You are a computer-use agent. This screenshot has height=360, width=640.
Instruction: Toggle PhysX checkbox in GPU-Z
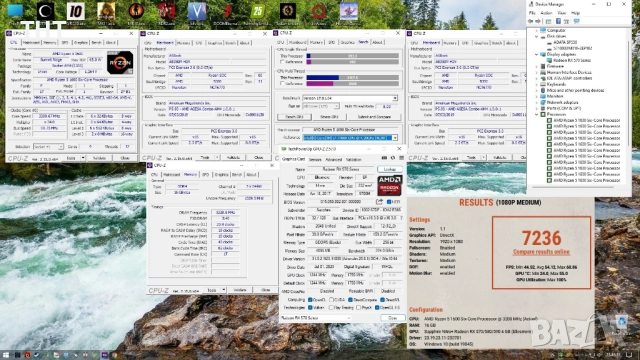358,307
